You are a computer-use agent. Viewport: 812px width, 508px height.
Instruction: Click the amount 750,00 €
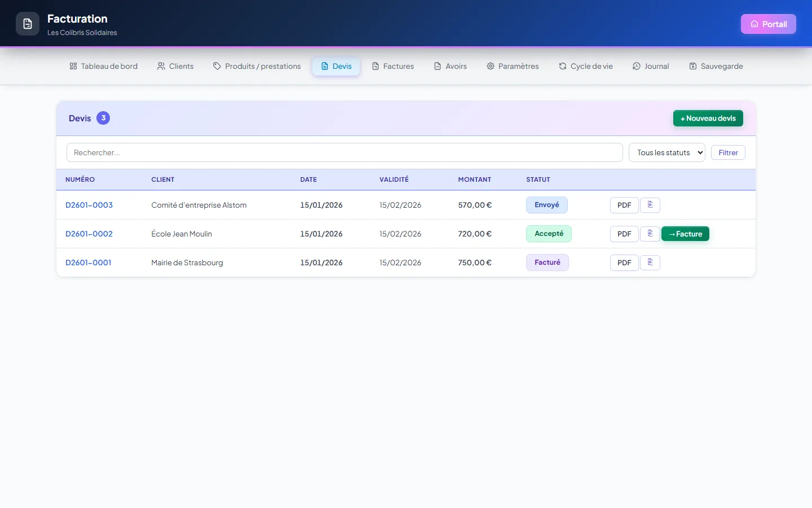tap(475, 262)
